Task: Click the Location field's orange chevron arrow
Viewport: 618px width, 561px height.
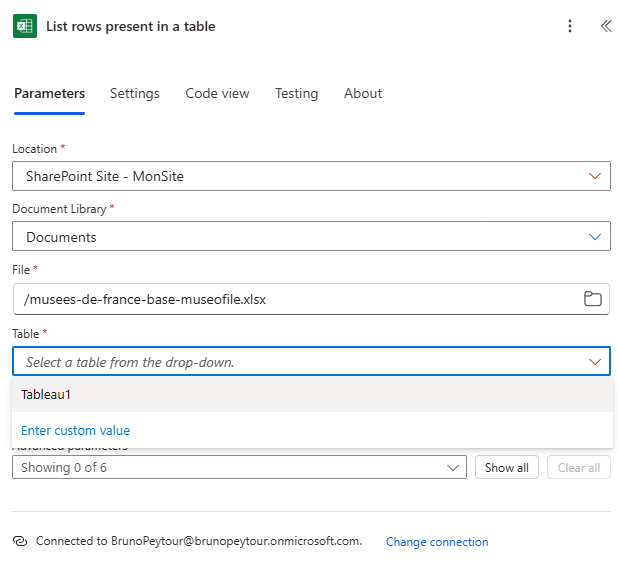Action: click(x=595, y=176)
